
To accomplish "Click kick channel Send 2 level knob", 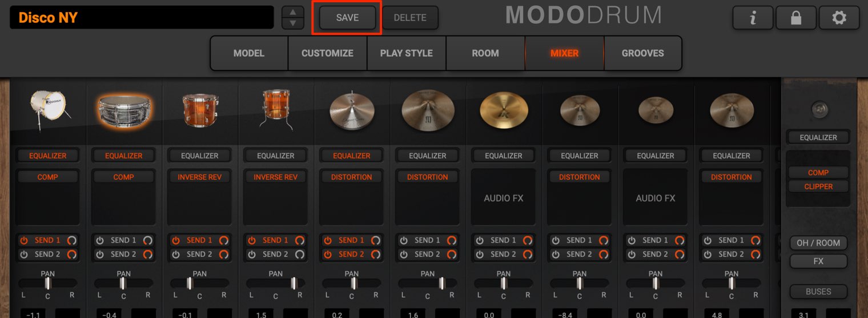I will (x=72, y=254).
